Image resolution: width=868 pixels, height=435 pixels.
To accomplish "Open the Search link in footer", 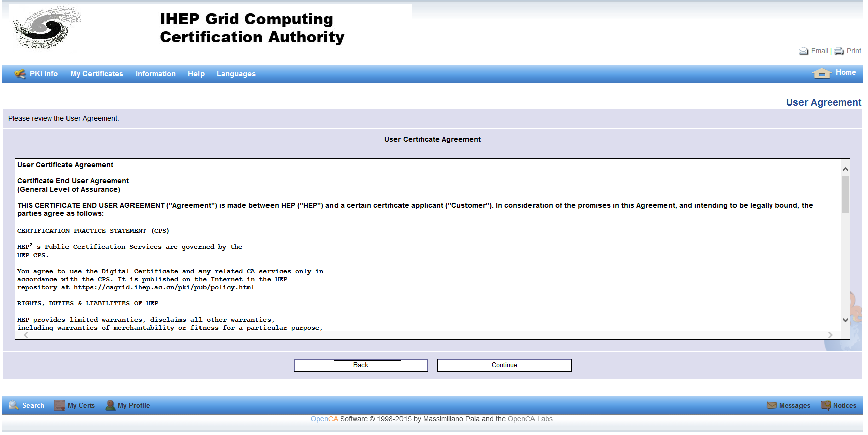I will [33, 406].
